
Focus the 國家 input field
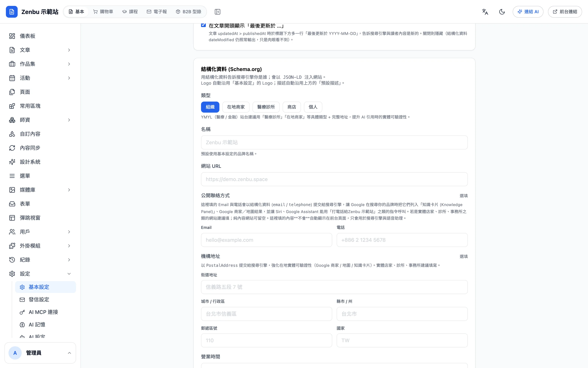click(402, 341)
